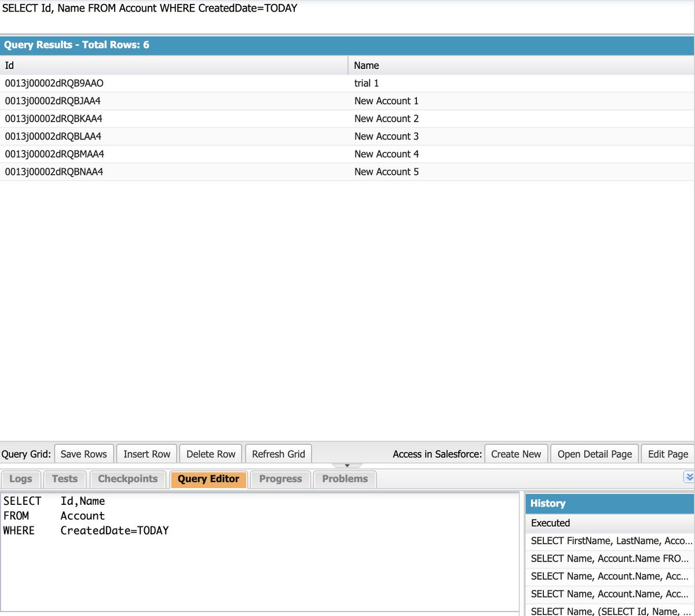Click Insert Row in Query Grid

coord(147,454)
